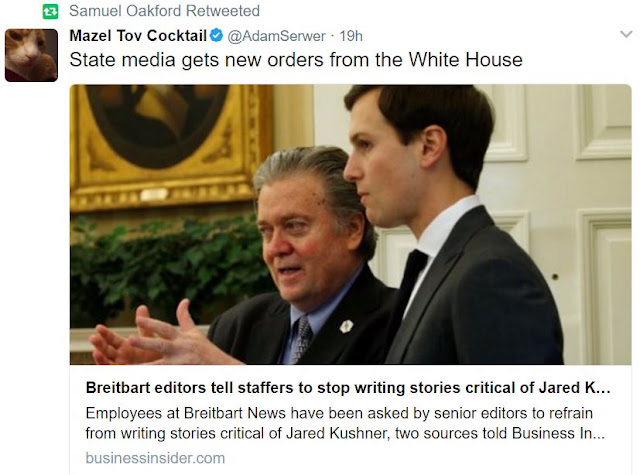Open the article card photo

351,224
